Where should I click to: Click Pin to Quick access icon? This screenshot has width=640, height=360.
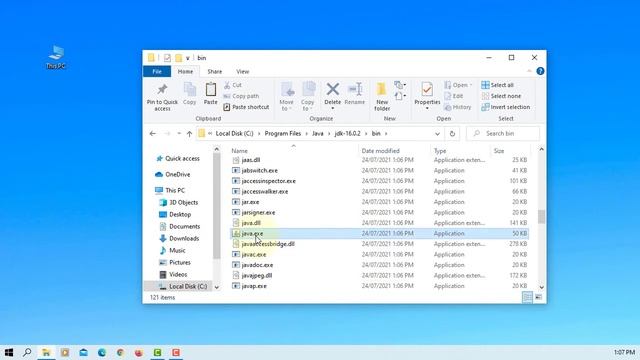[x=162, y=89]
